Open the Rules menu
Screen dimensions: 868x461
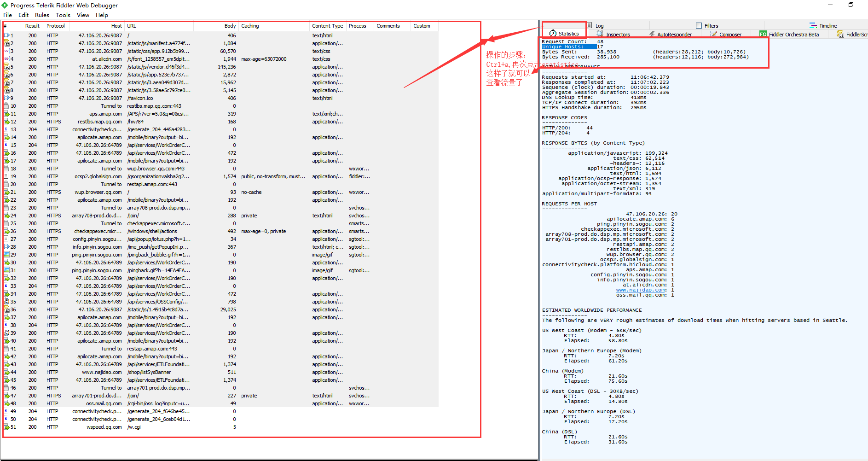42,15
